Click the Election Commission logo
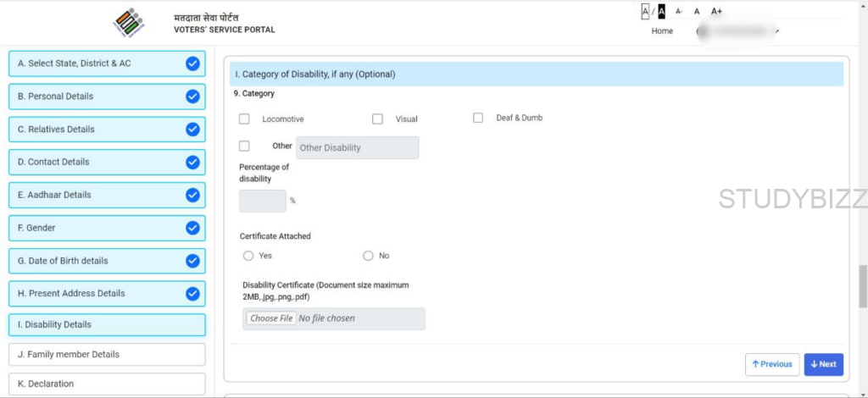868x398 pixels. [129, 23]
